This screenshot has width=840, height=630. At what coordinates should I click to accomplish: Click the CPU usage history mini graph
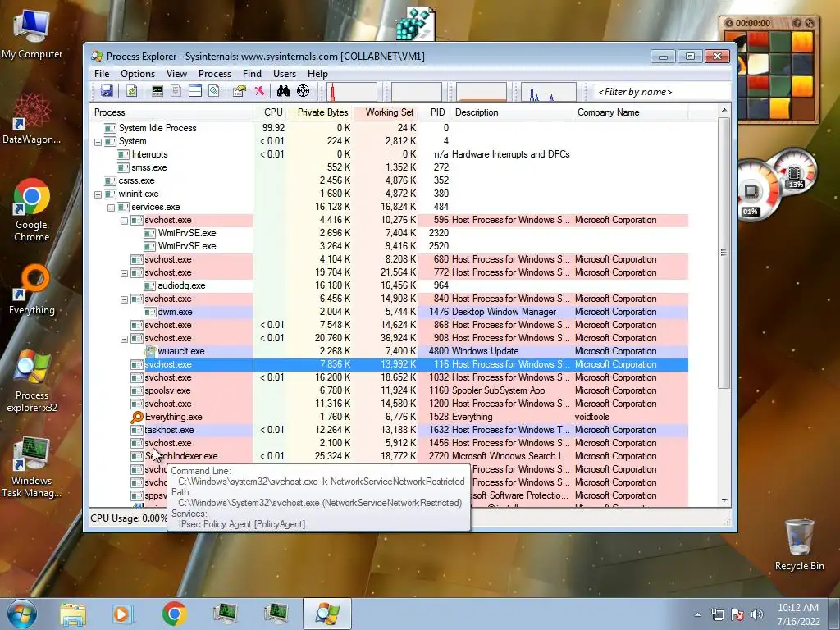coord(352,92)
